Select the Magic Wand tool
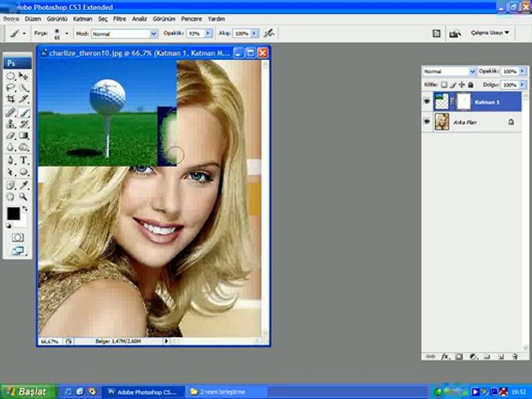This screenshot has width=532, height=399. point(24,88)
